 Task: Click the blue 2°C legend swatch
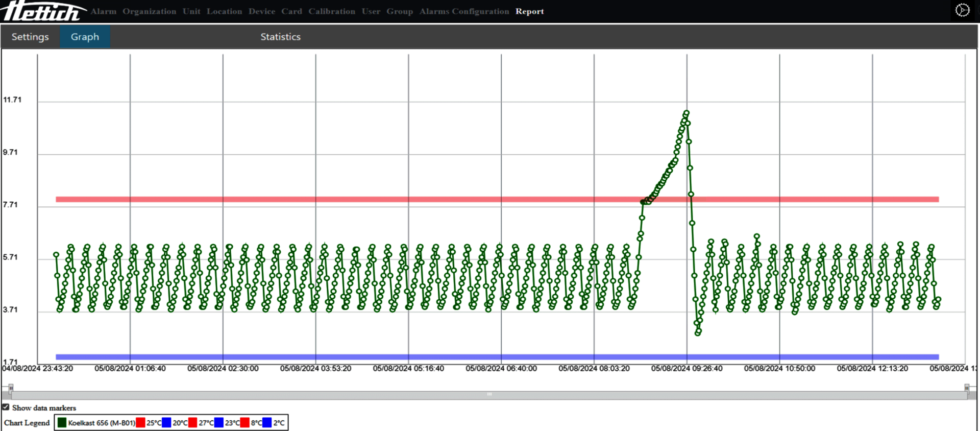click(x=267, y=423)
